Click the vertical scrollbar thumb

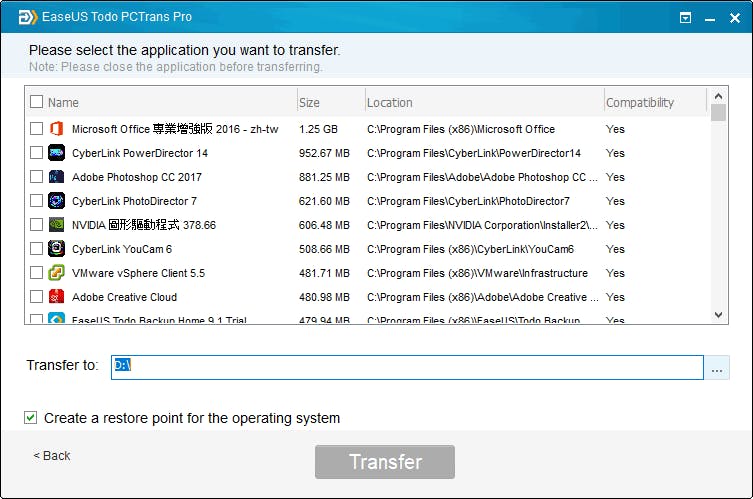pos(718,112)
